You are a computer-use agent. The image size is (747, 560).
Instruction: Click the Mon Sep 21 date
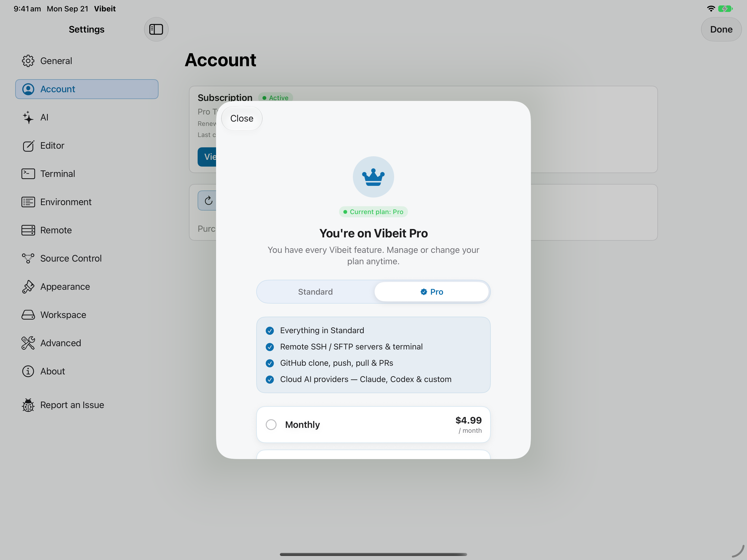68,9
